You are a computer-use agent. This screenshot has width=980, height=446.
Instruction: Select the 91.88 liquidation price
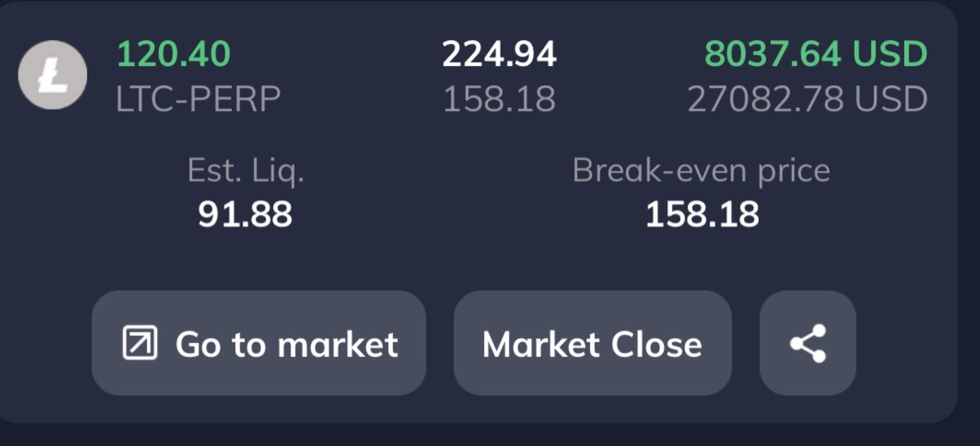point(245,215)
